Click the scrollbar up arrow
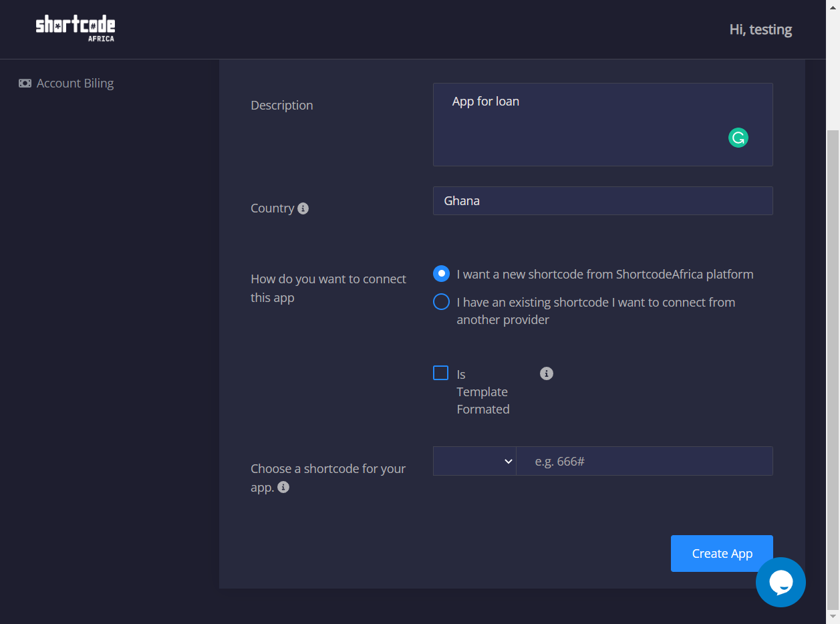 point(833,6)
